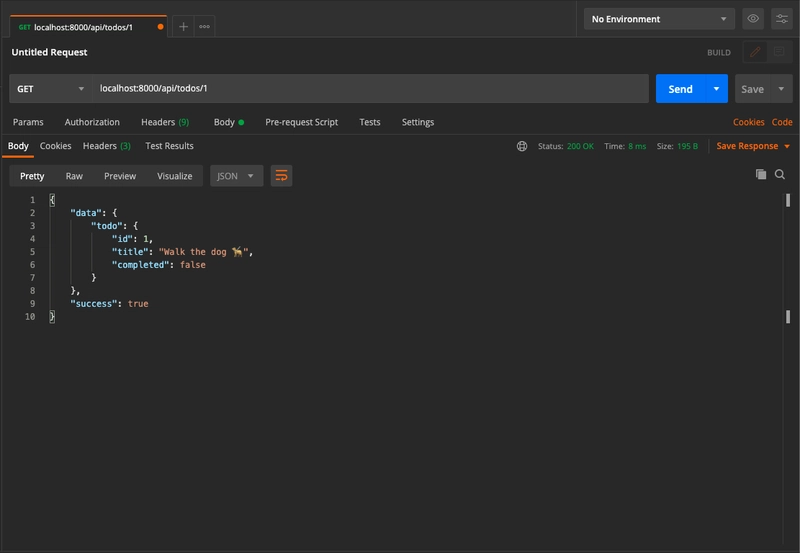
Task: Open the comments icon beside pencil
Action: point(779,52)
